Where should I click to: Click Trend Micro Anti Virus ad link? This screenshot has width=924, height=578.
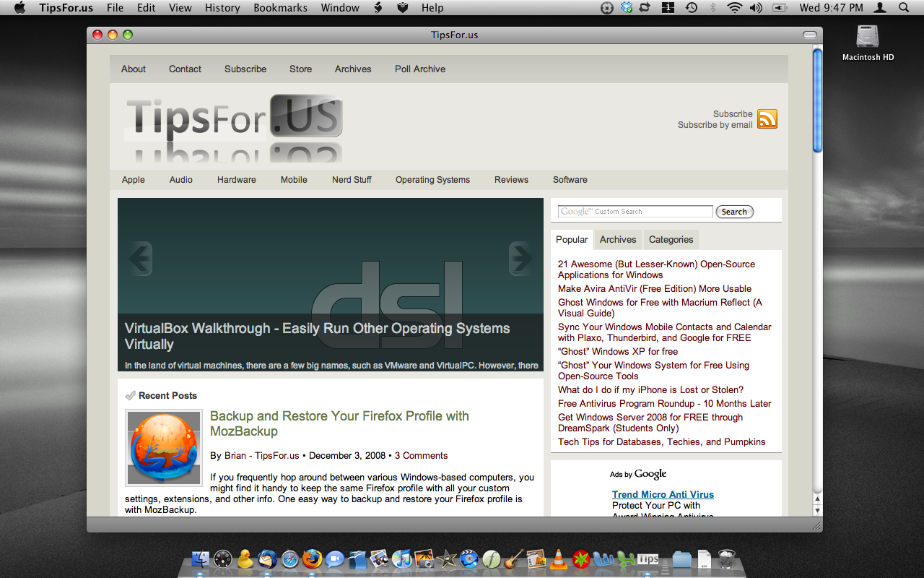coord(663,495)
